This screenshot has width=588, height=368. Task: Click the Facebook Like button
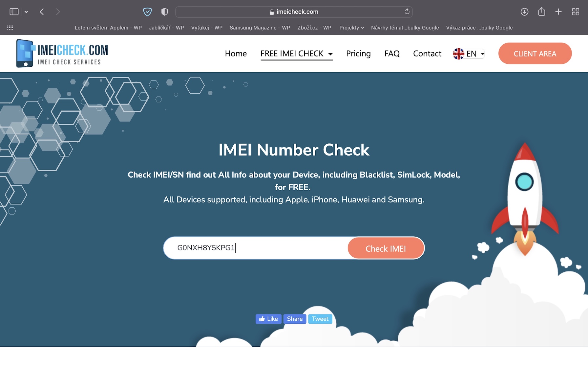(268, 319)
